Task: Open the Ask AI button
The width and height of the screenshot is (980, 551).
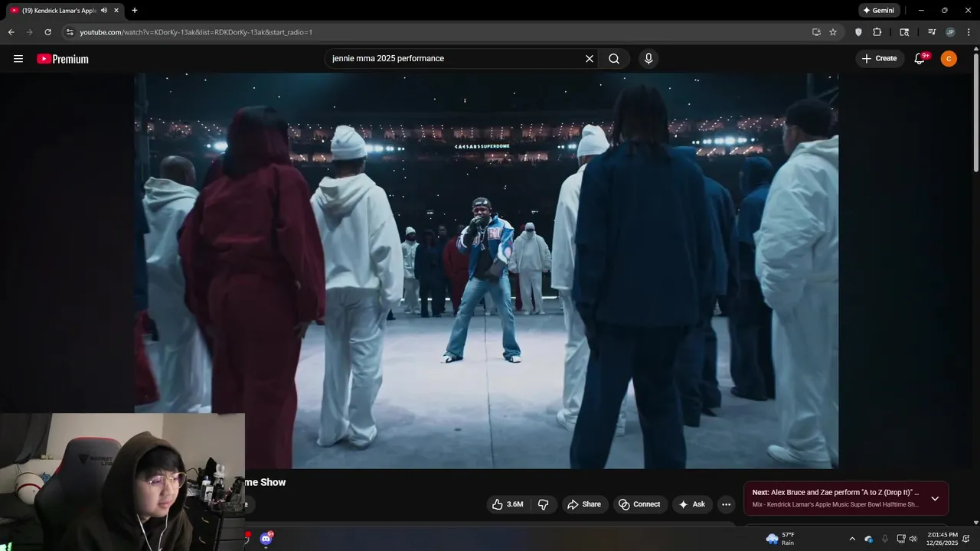Action: coord(692,504)
